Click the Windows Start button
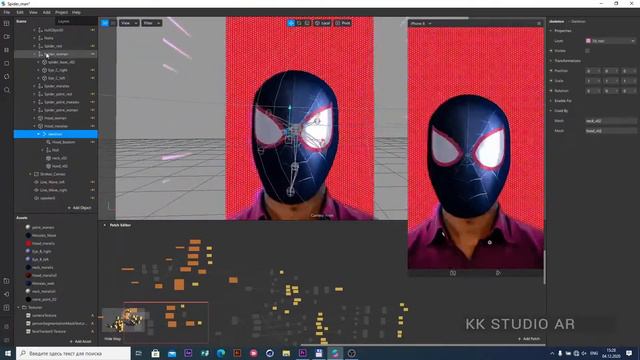The height and width of the screenshot is (360, 640). click(x=8, y=353)
